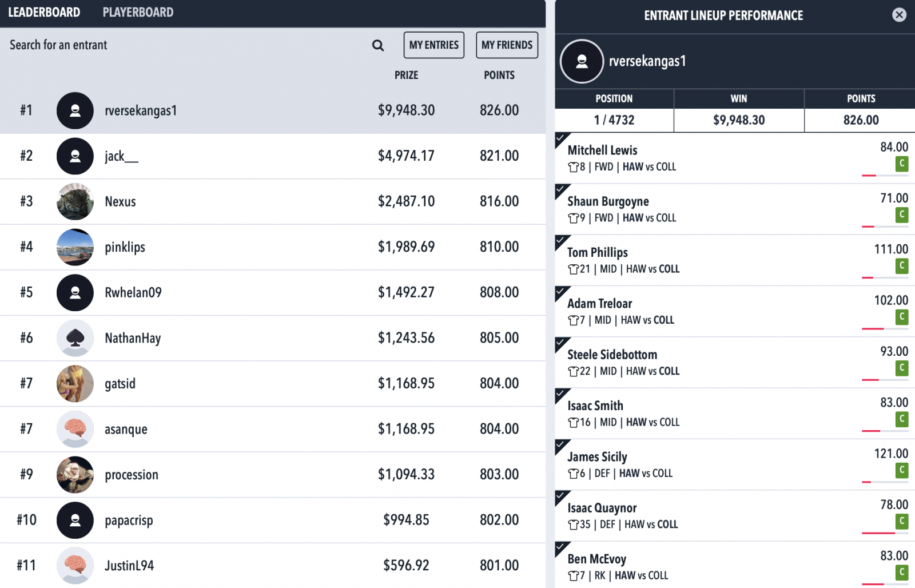
Task: Click green C badge for Tom Phillips
Action: [x=902, y=265]
